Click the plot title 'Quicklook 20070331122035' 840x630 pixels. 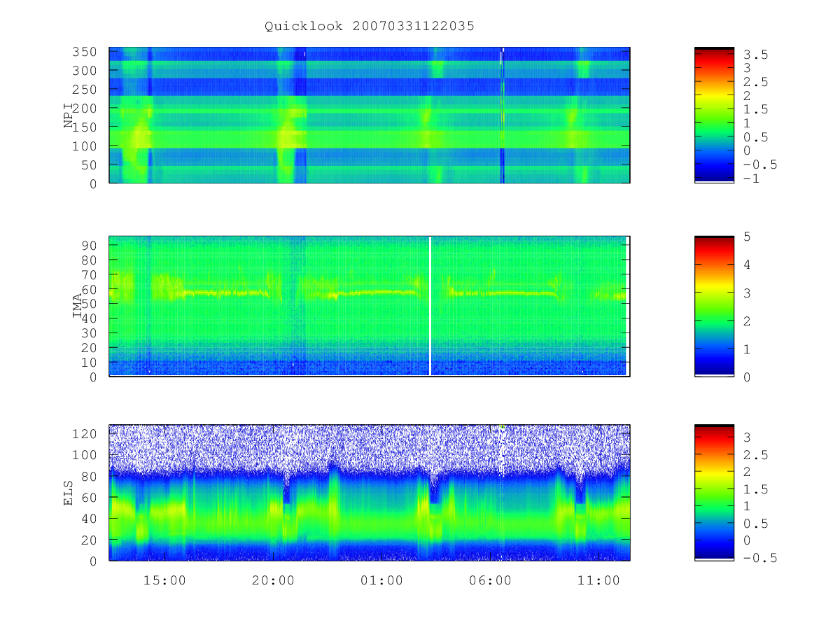tap(369, 27)
